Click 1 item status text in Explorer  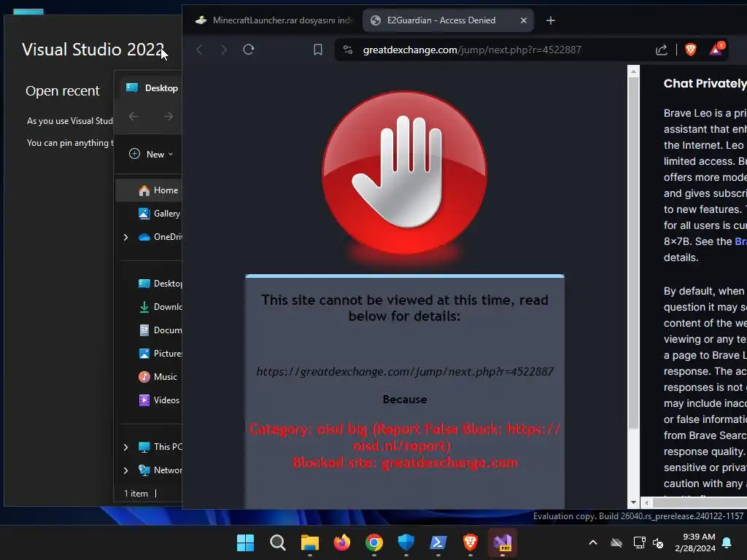coord(136,494)
